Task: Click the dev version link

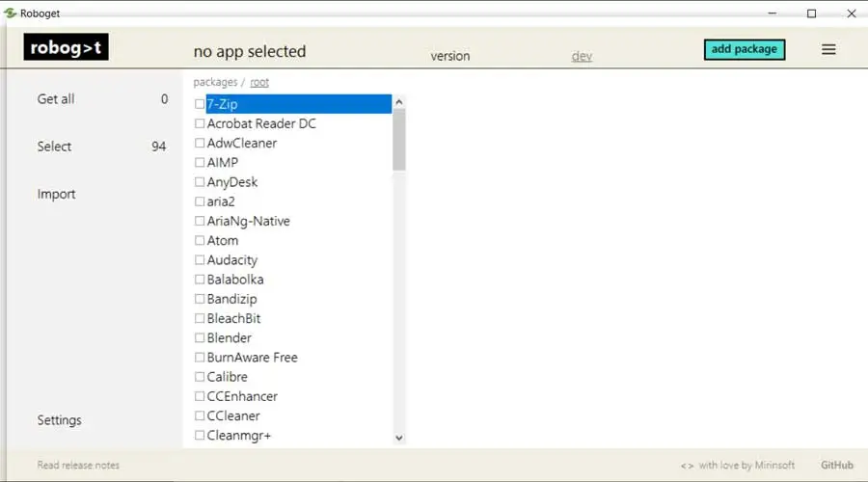Action: click(582, 56)
